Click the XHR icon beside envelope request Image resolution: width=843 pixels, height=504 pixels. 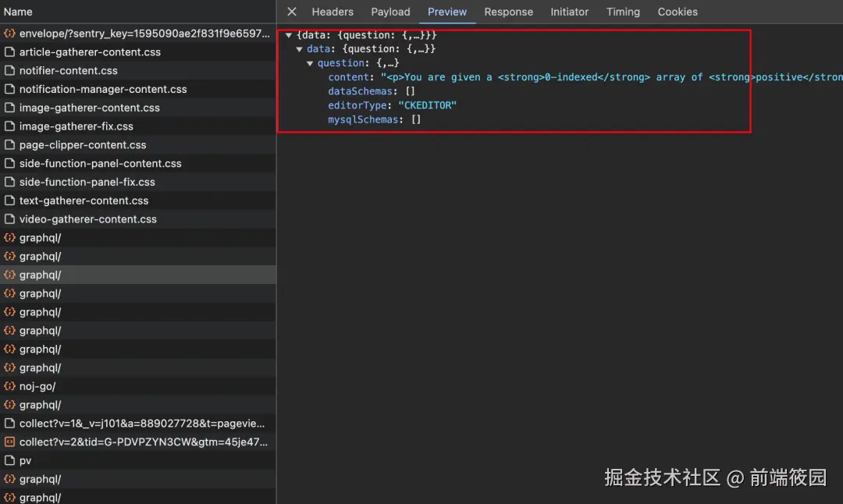point(9,34)
